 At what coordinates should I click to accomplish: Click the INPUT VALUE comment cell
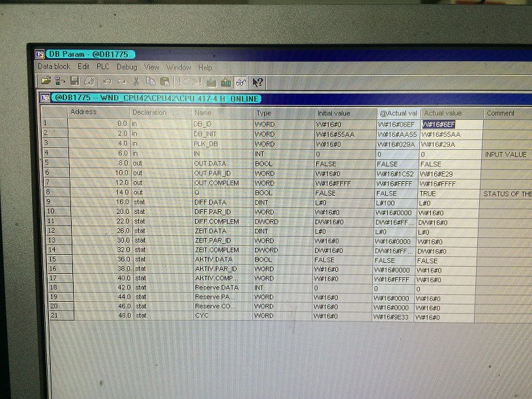(507, 155)
